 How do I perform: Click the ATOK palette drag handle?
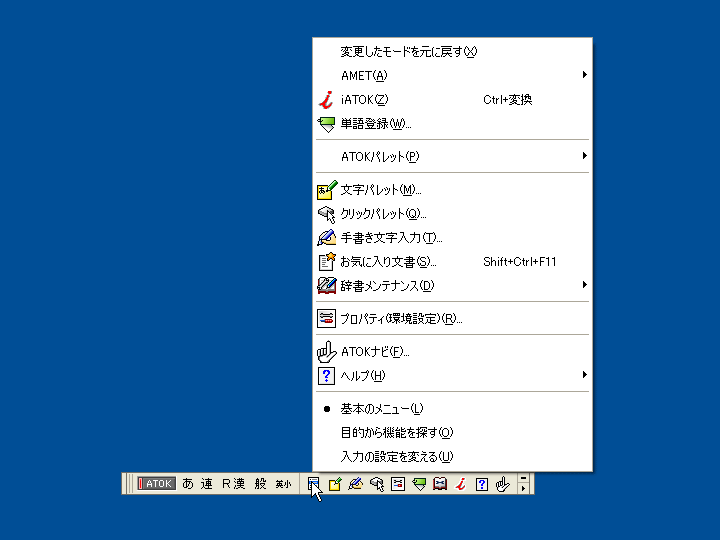(x=129, y=484)
